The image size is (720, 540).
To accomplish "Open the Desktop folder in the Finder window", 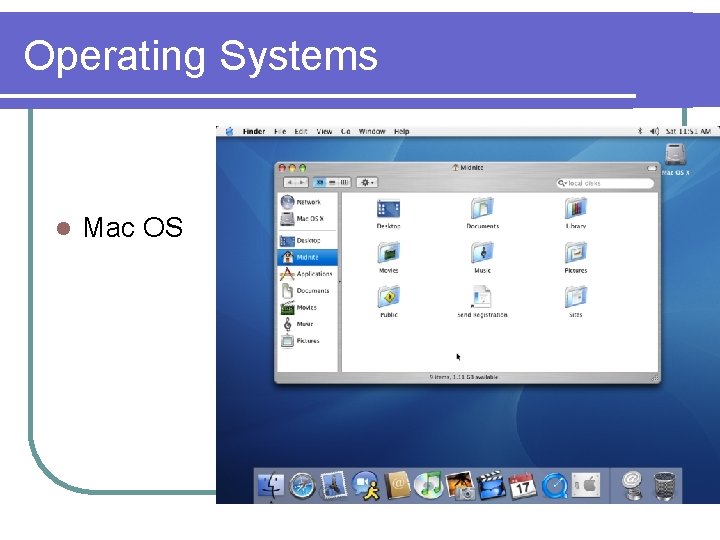I will pyautogui.click(x=388, y=214).
